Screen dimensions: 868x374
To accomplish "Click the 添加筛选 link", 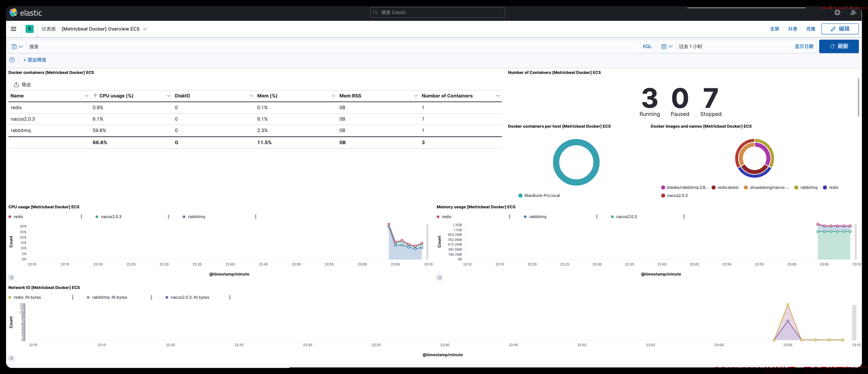I will point(35,60).
